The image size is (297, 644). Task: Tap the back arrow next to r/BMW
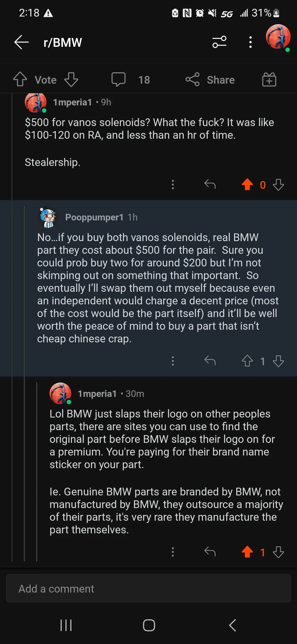point(21,42)
